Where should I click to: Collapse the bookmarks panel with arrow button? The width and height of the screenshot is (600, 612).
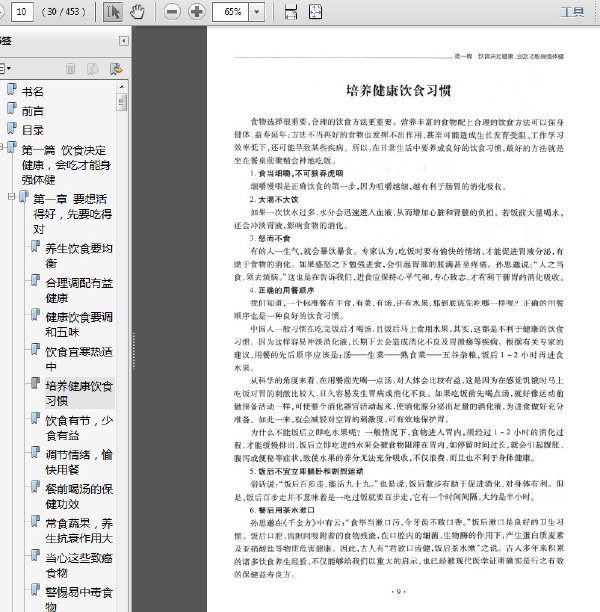point(124,41)
